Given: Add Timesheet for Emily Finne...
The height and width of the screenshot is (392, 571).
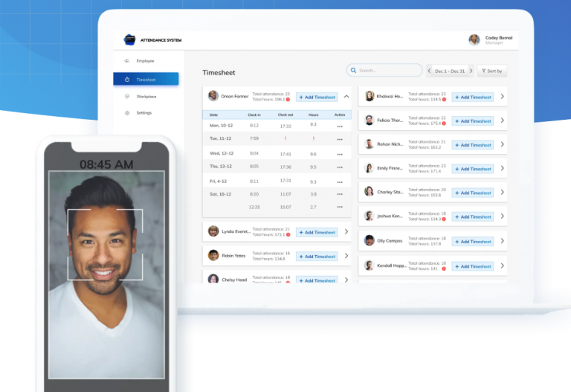Looking at the screenshot, I should (x=473, y=169).
